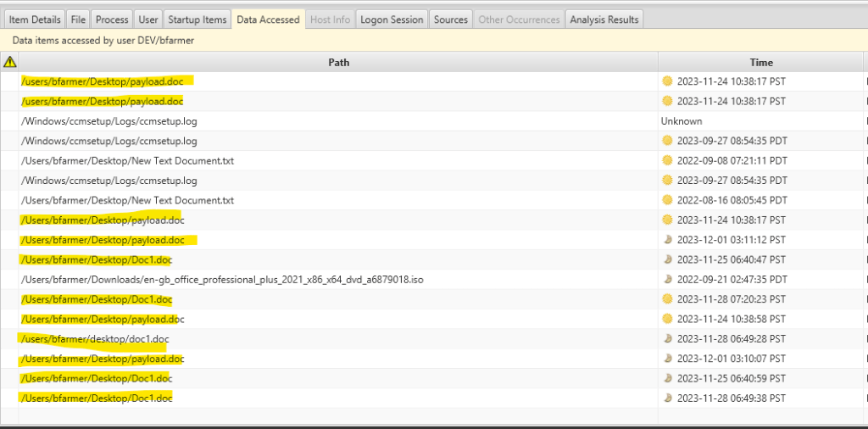Viewport: 868px width, 429px height.
Task: Open the Process tab
Action: [x=112, y=19]
